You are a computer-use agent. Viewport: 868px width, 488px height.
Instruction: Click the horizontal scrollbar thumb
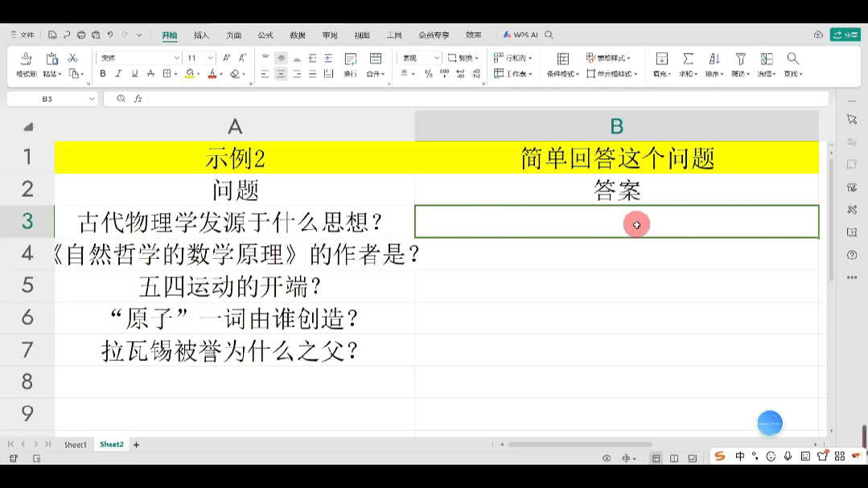click(579, 445)
